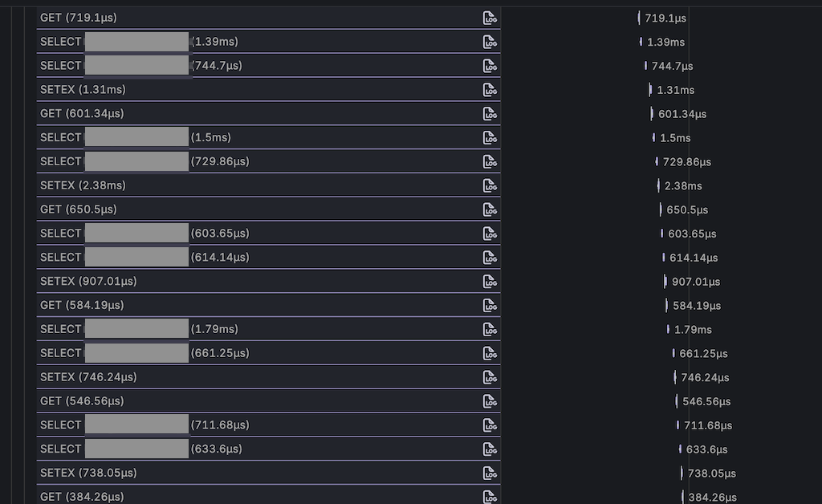The image size is (822, 504).
Task: Select timeline bar of the 603.65µs span
Action: coord(662,234)
